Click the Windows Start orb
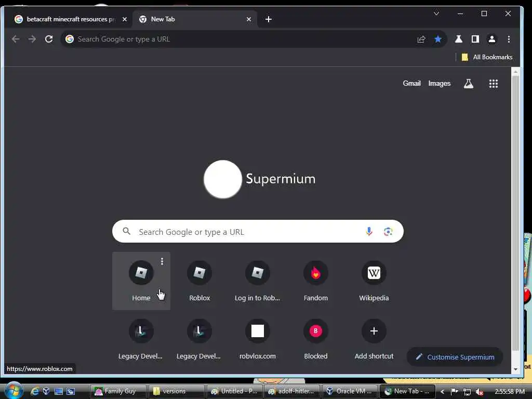 pyautogui.click(x=14, y=391)
